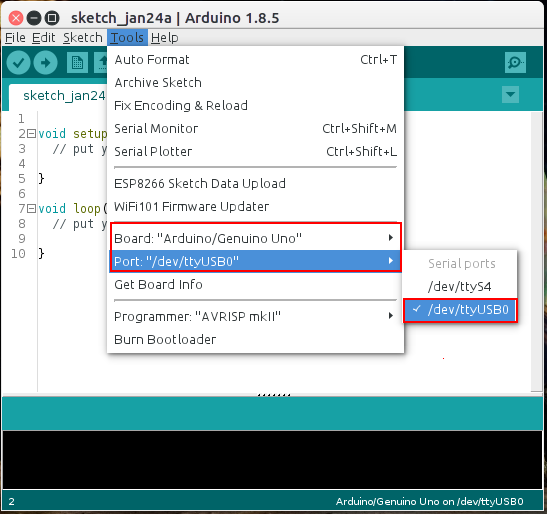Click the status bar board and port text
Image resolution: width=547 pixels, height=521 pixels.
pos(429,502)
